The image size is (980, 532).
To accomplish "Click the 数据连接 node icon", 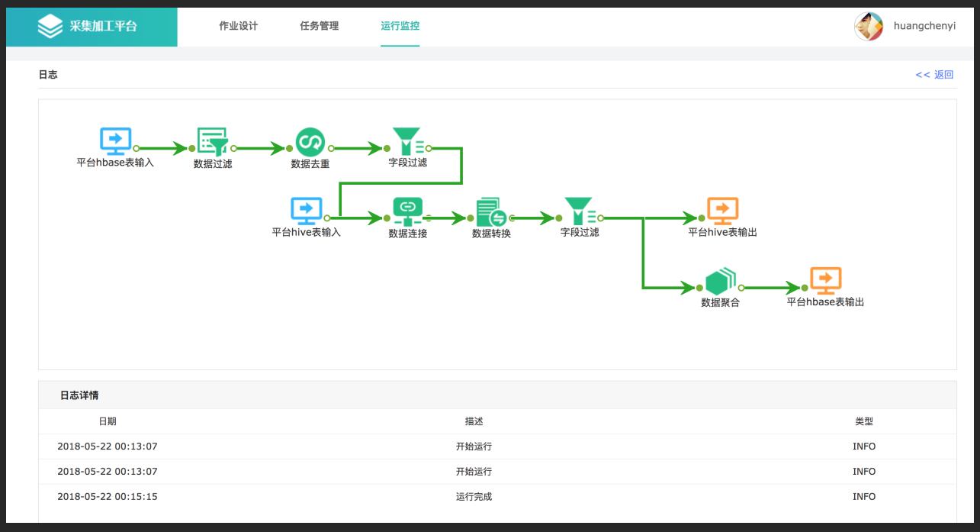I will coord(407,211).
